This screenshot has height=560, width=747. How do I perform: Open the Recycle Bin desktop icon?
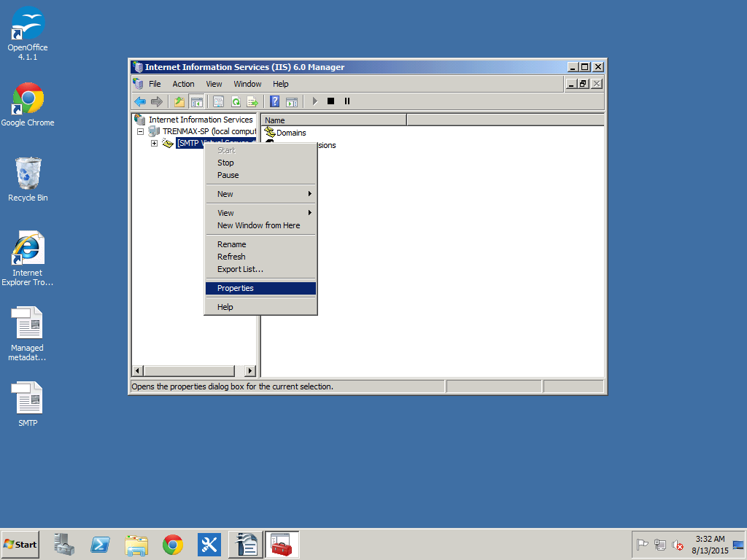[28, 179]
